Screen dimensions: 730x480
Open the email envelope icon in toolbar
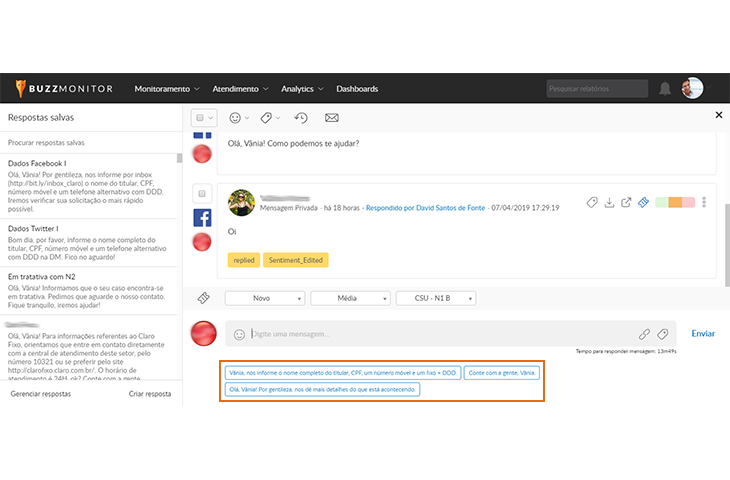(x=332, y=118)
